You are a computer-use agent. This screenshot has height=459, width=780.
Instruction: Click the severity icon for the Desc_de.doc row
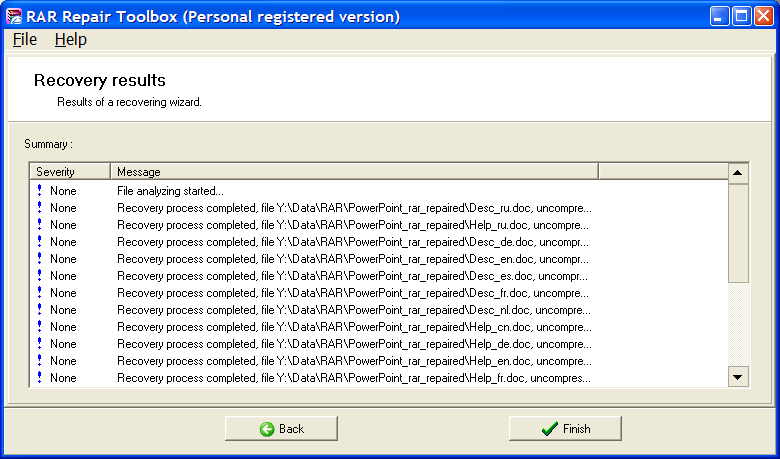(39, 241)
